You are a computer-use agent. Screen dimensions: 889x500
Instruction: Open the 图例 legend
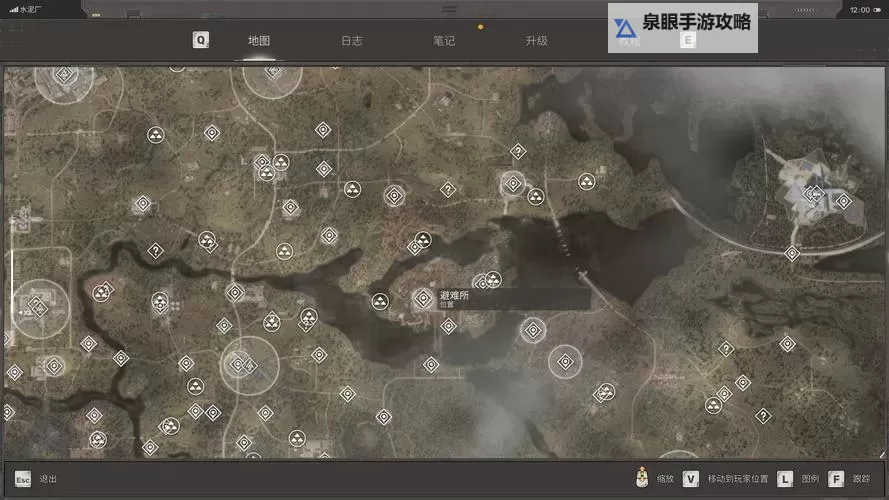pos(810,479)
